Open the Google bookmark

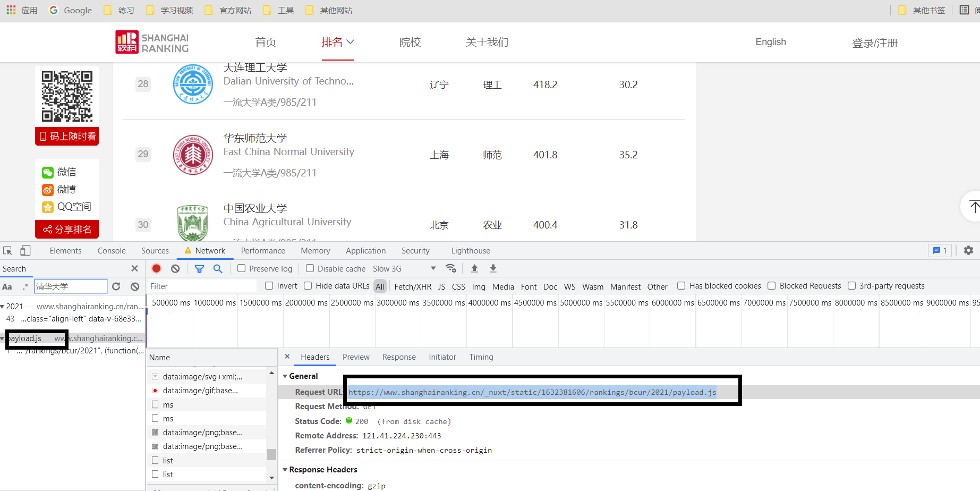pyautogui.click(x=70, y=10)
